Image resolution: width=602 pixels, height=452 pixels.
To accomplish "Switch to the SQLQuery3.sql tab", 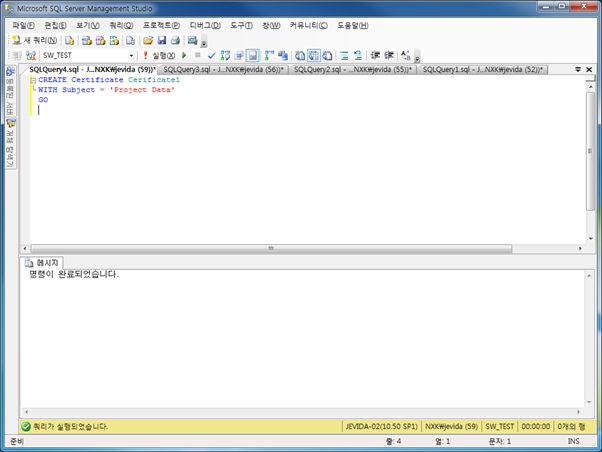I will click(223, 70).
